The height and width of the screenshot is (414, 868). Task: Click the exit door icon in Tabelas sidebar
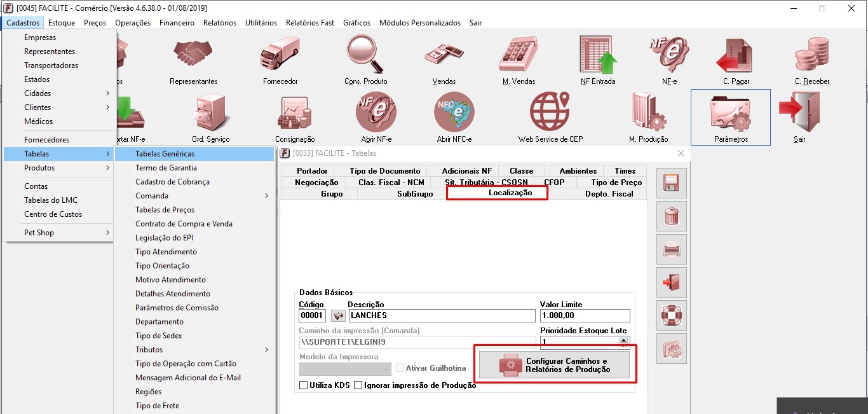pos(671,282)
